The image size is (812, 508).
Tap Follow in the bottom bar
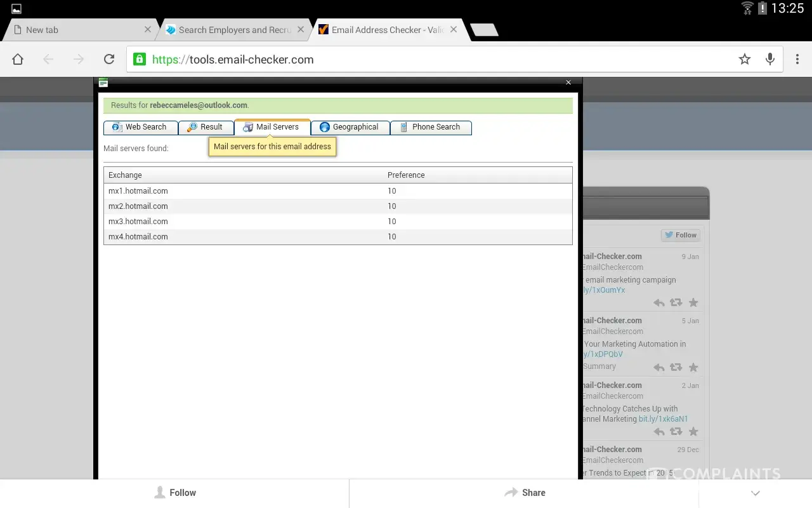(x=175, y=493)
